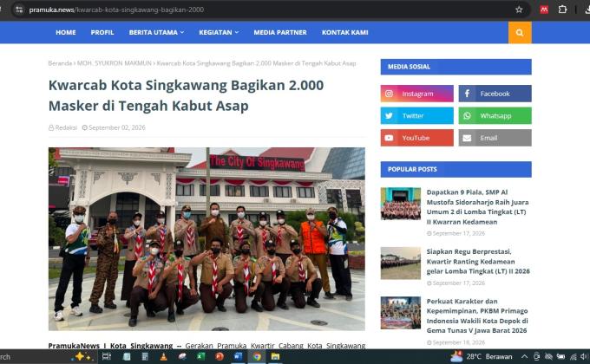Open the Whatsapp social media button
The width and height of the screenshot is (590, 364).
(495, 116)
